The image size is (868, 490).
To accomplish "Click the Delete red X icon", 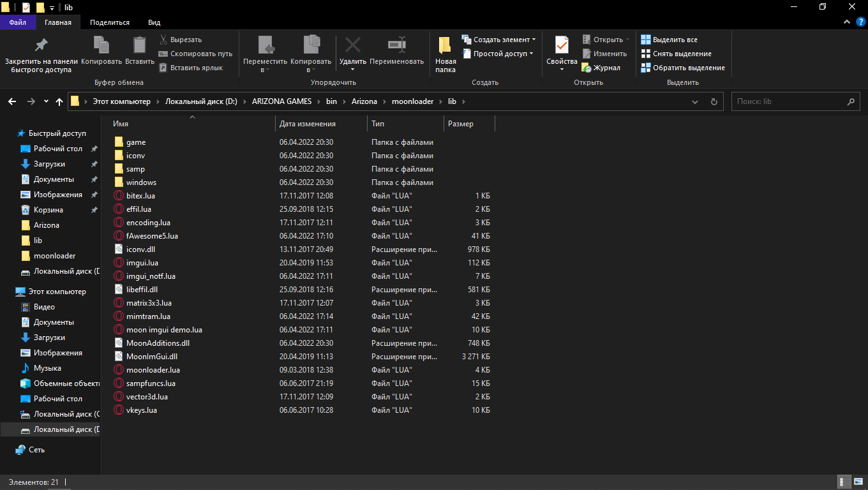I will coord(352,46).
